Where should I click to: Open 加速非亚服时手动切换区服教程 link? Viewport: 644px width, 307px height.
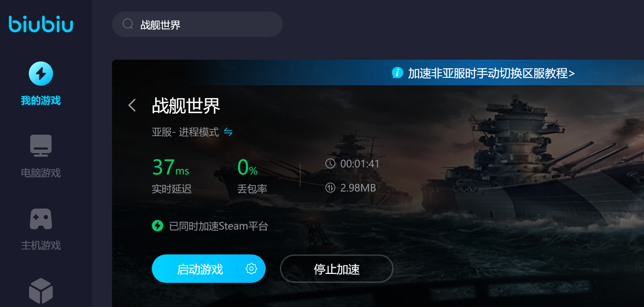tap(491, 73)
